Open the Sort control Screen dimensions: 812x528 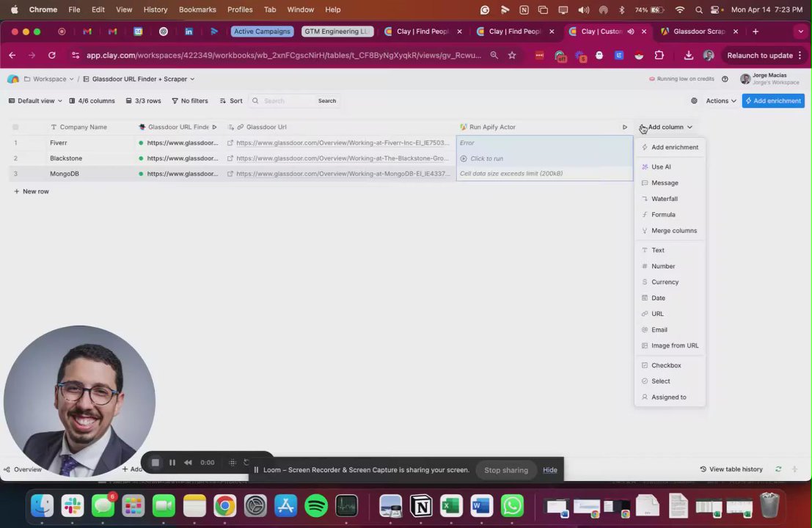pos(231,101)
